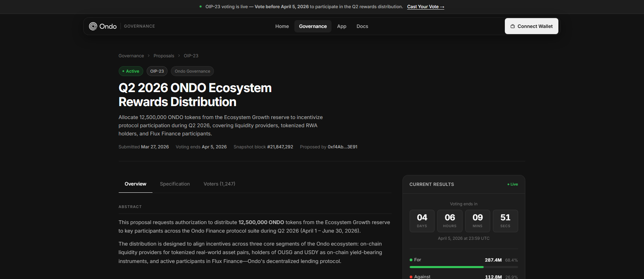Viewport: 644px width, 279px height.
Task: Click the wallet icon in Connect Wallet
Action: pyautogui.click(x=512, y=26)
